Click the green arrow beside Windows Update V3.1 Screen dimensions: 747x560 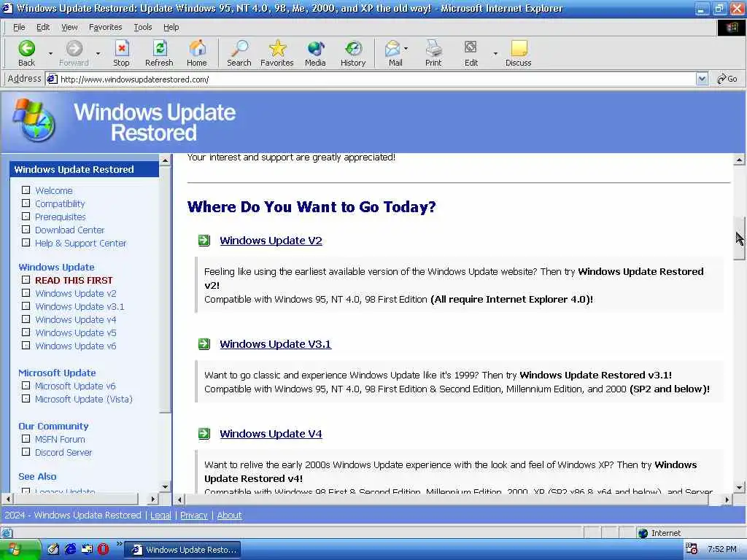[204, 344]
